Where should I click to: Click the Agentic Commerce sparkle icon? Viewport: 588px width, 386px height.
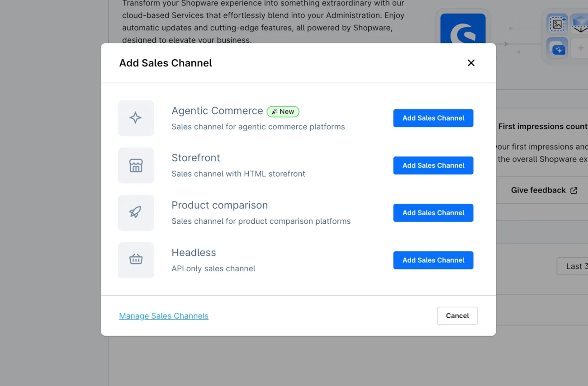pyautogui.click(x=136, y=118)
